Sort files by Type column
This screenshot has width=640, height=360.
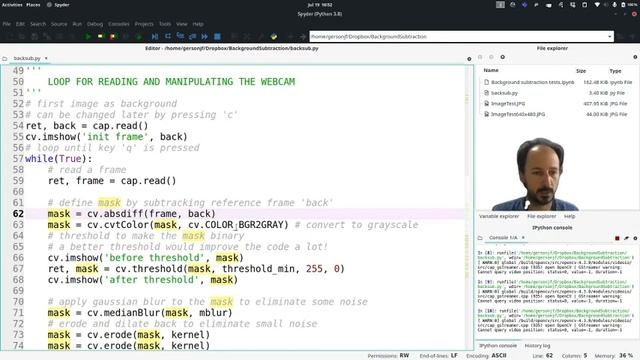click(615, 71)
